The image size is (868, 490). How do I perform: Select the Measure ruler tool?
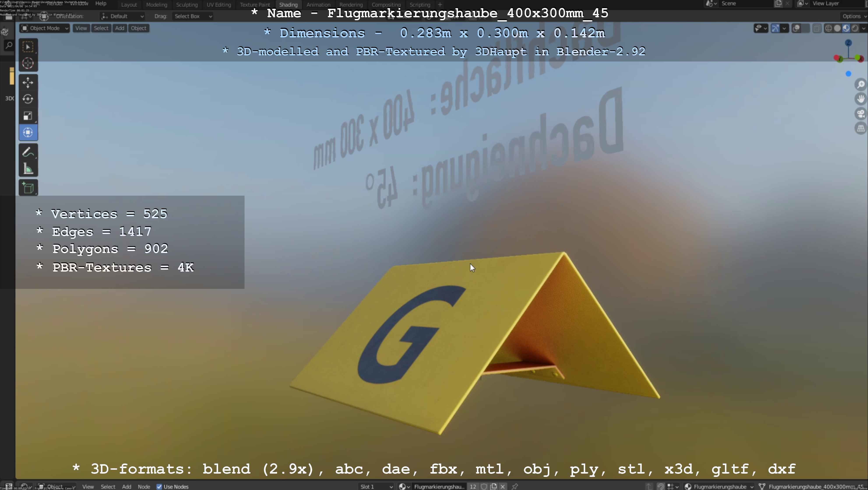coord(28,169)
